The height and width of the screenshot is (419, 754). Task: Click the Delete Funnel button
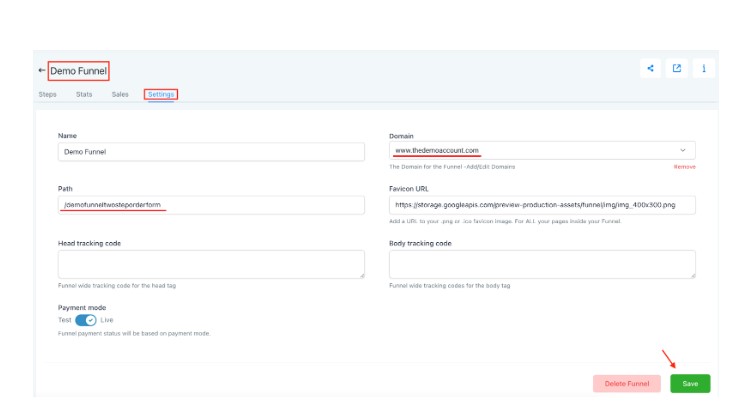pos(627,383)
